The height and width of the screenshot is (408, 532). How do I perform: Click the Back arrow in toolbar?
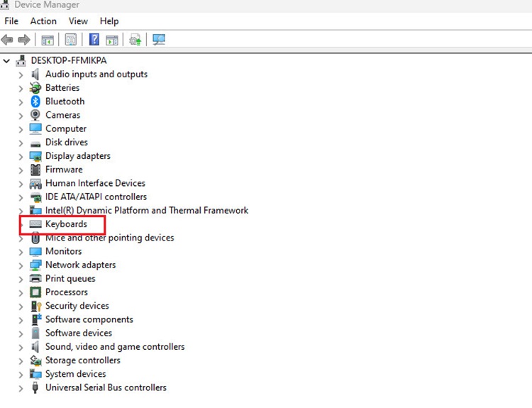8,40
